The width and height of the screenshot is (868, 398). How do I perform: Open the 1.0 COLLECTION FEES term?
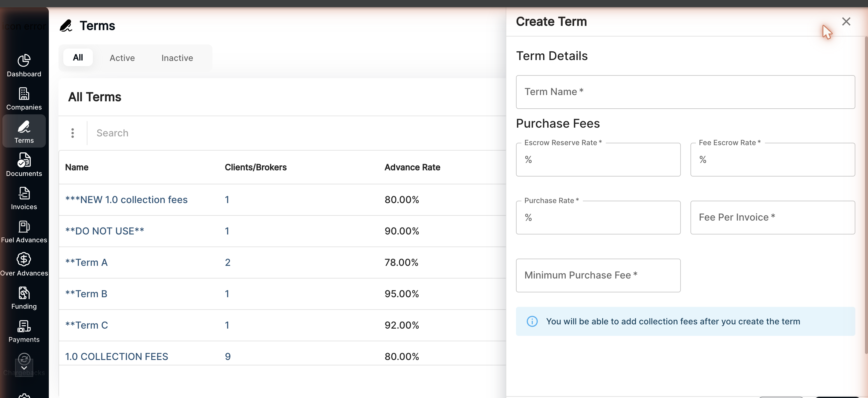coord(116,357)
